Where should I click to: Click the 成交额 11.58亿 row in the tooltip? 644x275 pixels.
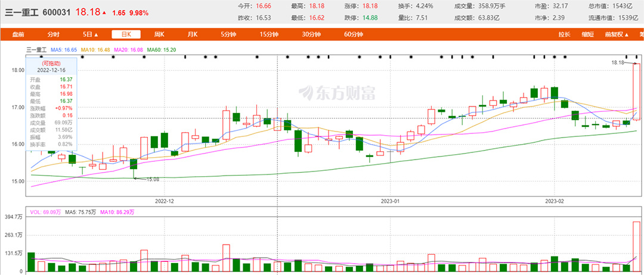[51, 130]
